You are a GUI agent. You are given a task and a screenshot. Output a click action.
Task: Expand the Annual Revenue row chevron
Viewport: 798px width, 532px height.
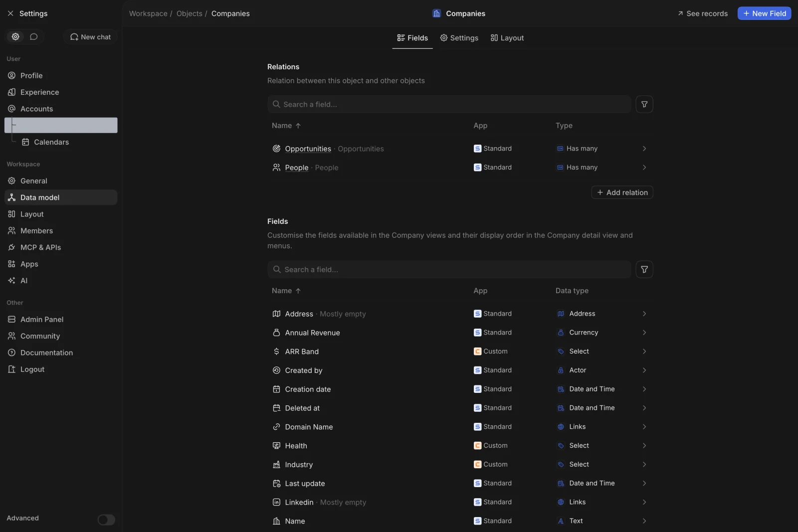[x=644, y=333]
